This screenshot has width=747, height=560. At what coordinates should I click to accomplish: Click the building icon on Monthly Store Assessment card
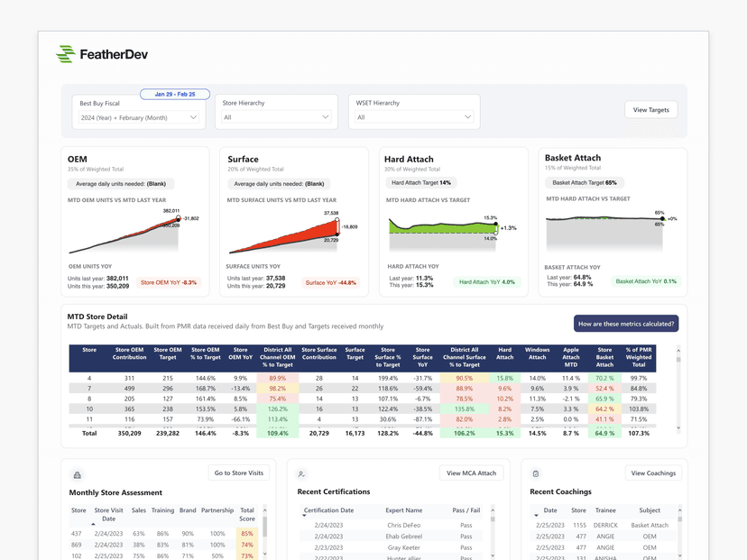coord(77,473)
